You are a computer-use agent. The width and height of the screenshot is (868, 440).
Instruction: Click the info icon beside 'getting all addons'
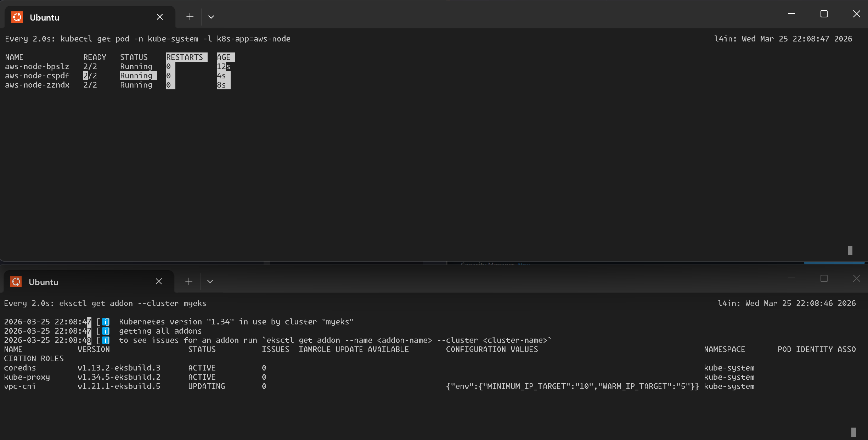pyautogui.click(x=105, y=331)
